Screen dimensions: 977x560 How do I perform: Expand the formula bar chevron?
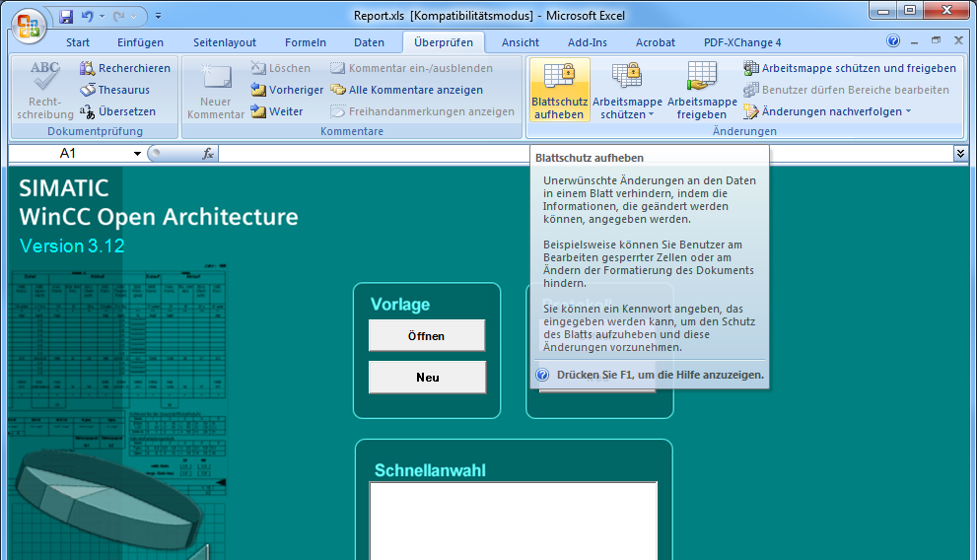[960, 153]
